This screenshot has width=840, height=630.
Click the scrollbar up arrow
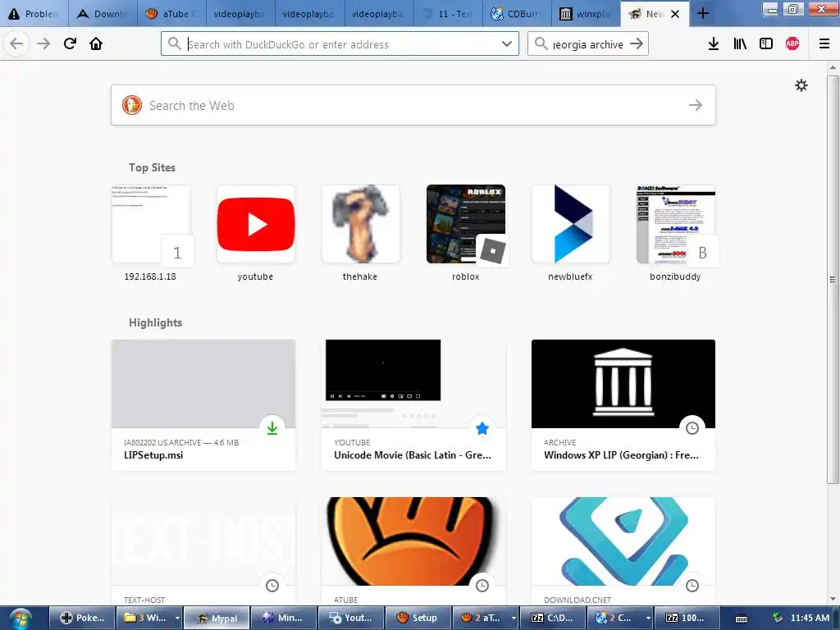click(x=833, y=67)
